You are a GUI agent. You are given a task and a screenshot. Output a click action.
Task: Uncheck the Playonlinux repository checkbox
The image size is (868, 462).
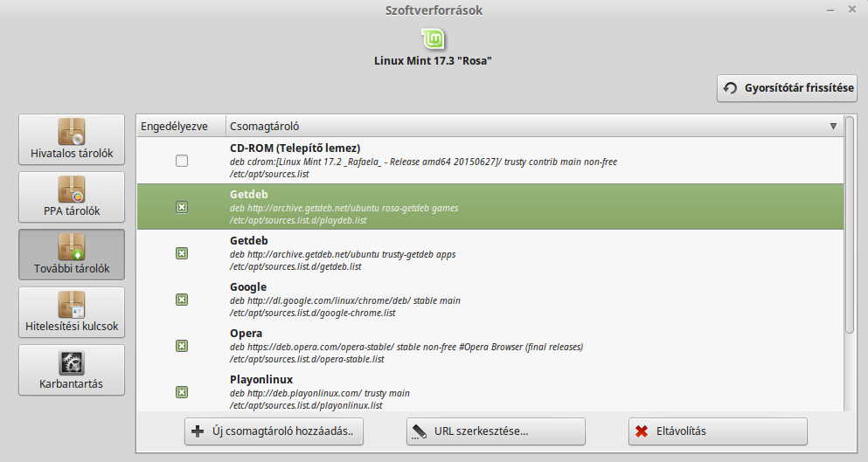click(x=182, y=392)
